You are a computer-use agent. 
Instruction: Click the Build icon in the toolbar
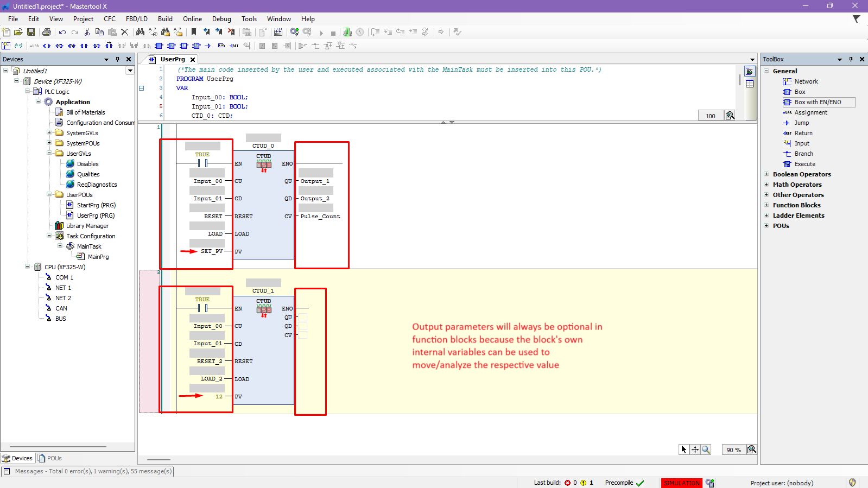click(x=278, y=33)
